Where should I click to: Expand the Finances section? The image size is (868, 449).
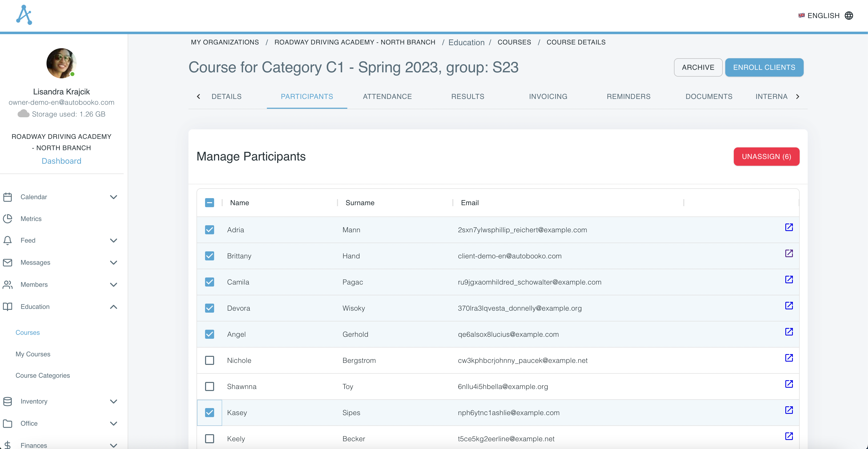[x=114, y=445]
